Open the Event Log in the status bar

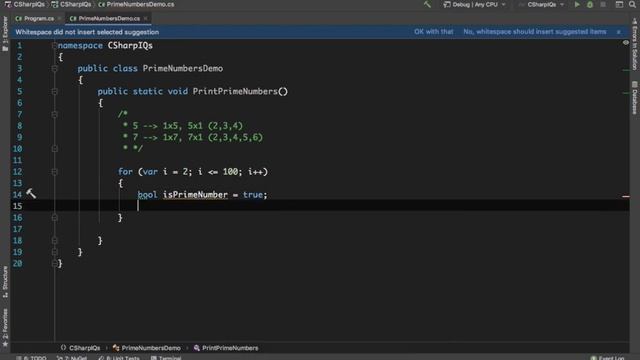click(608, 358)
